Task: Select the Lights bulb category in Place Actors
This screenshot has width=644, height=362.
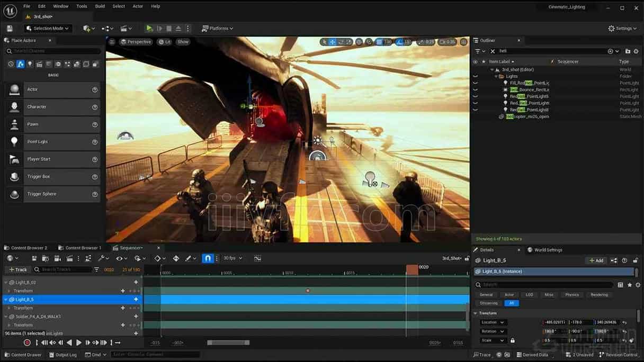Action: 30,64
